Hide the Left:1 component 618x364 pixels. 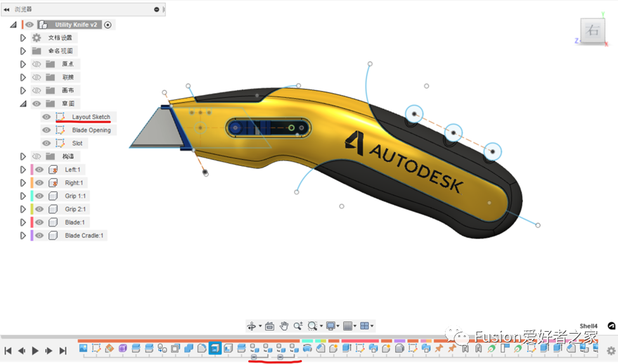pyautogui.click(x=39, y=170)
